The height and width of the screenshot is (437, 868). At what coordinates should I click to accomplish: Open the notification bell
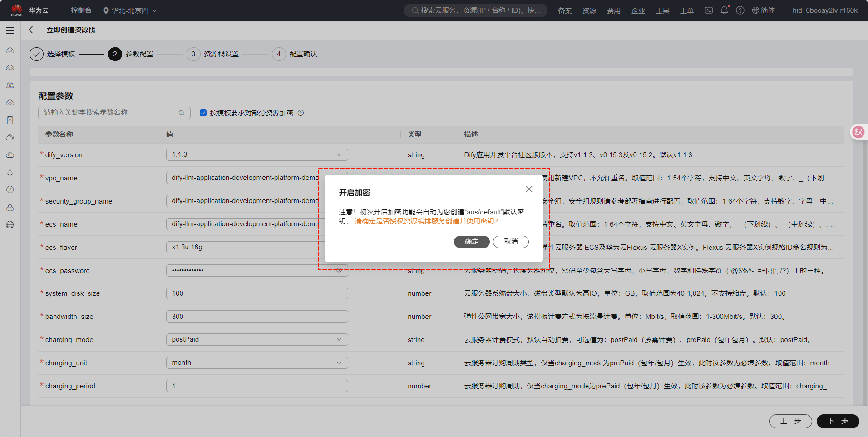[x=725, y=10]
